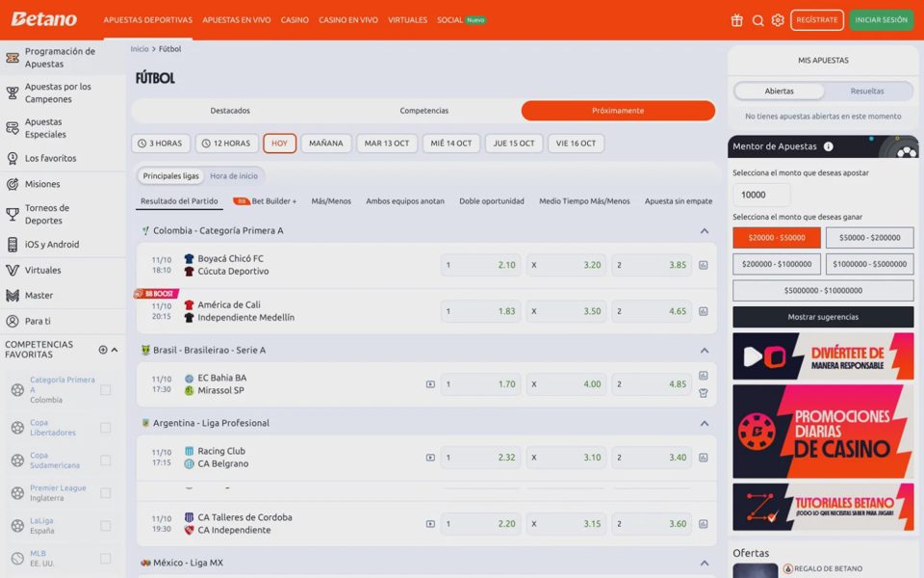Viewport: 924px width, 578px height.
Task: Open Diviértete de Manera Responsable banner
Action: tap(823, 356)
